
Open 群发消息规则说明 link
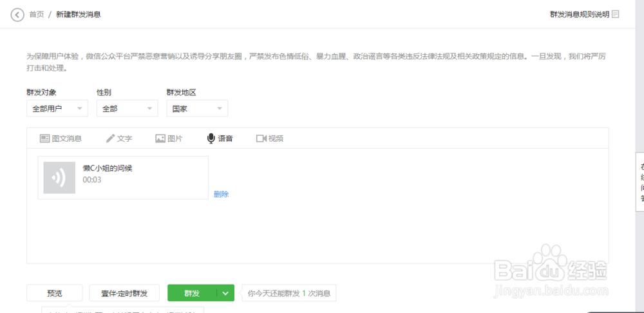580,14
